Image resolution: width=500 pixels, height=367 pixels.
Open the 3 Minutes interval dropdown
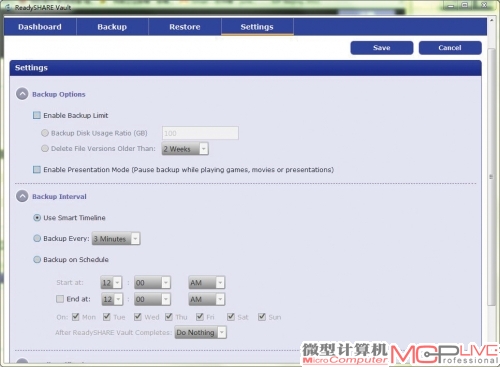116,239
